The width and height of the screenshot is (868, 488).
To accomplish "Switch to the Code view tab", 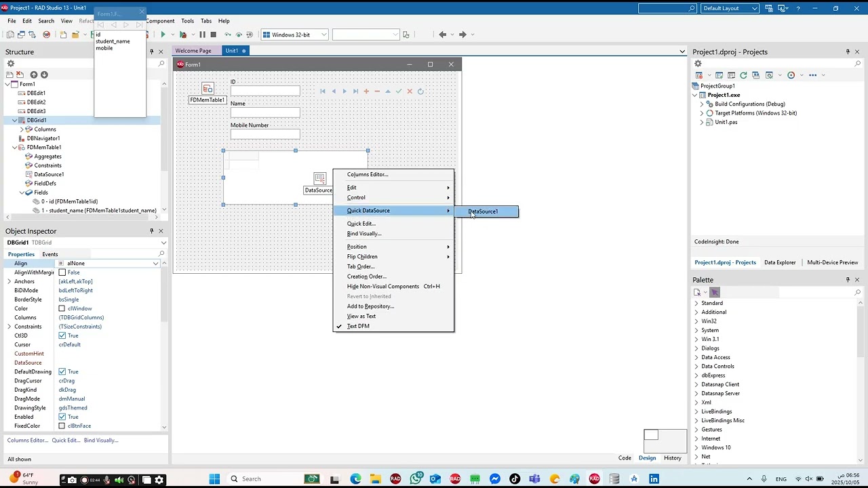I will click(x=625, y=458).
